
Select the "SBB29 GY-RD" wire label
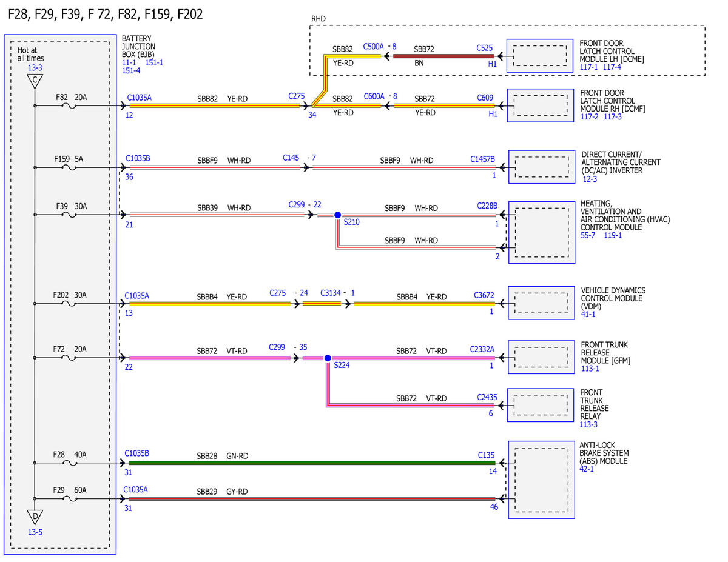222,492
